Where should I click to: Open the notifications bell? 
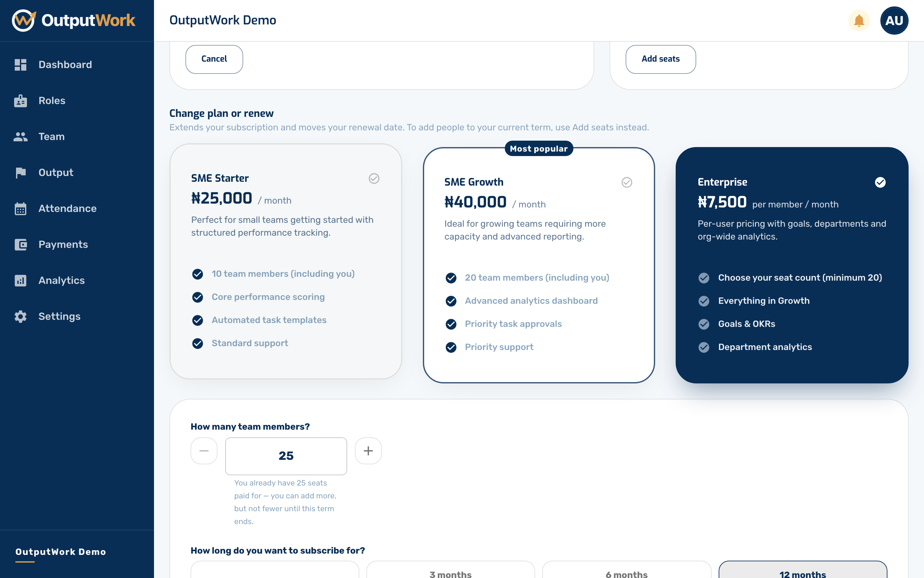point(859,20)
